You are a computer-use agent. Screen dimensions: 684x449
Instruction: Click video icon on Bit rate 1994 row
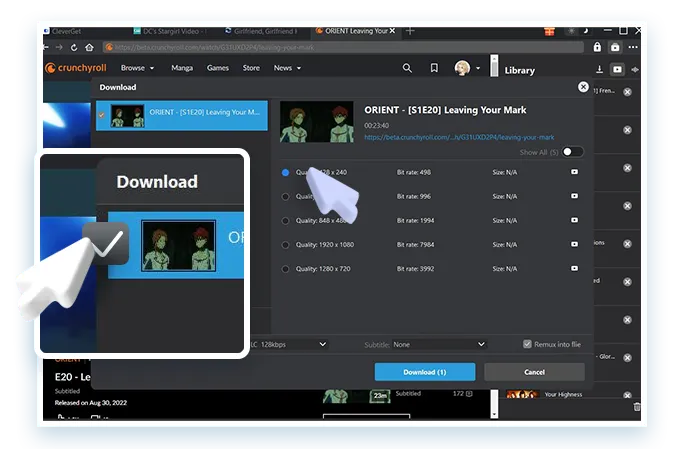[x=575, y=220]
